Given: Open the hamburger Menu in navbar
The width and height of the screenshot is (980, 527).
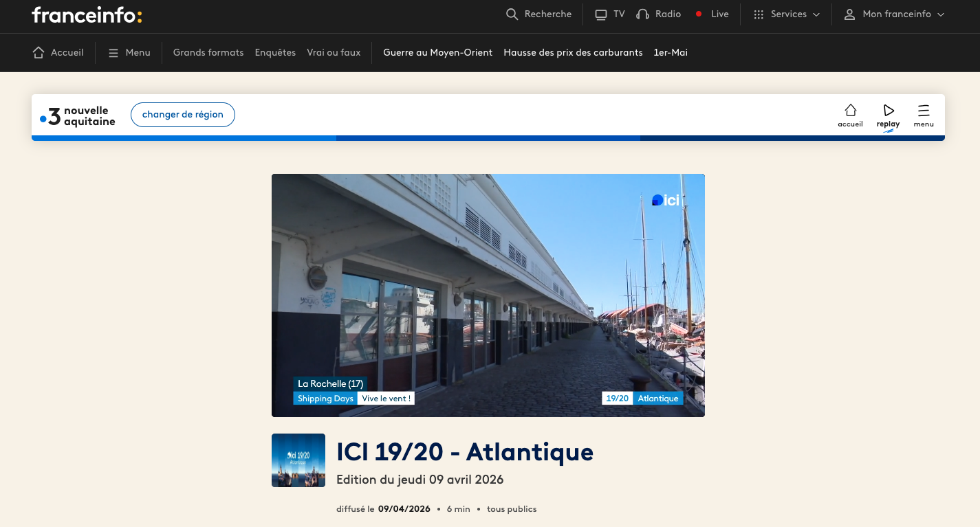Looking at the screenshot, I should [113, 53].
